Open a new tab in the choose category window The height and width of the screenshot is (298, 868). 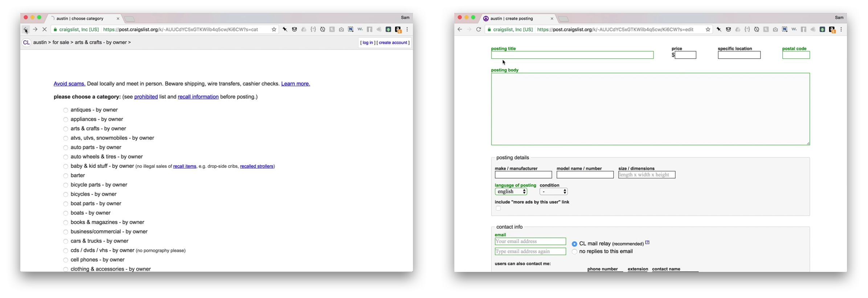tap(130, 19)
